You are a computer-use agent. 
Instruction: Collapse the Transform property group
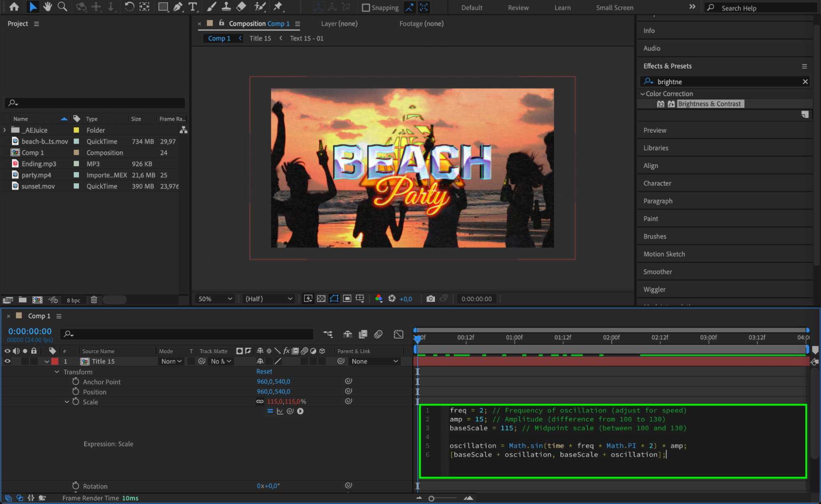point(57,372)
